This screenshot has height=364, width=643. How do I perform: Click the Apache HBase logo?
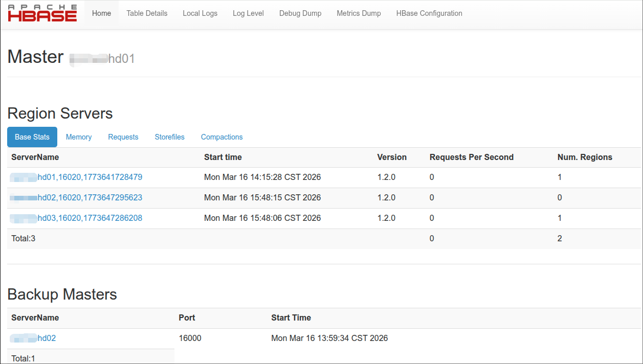[x=42, y=13]
